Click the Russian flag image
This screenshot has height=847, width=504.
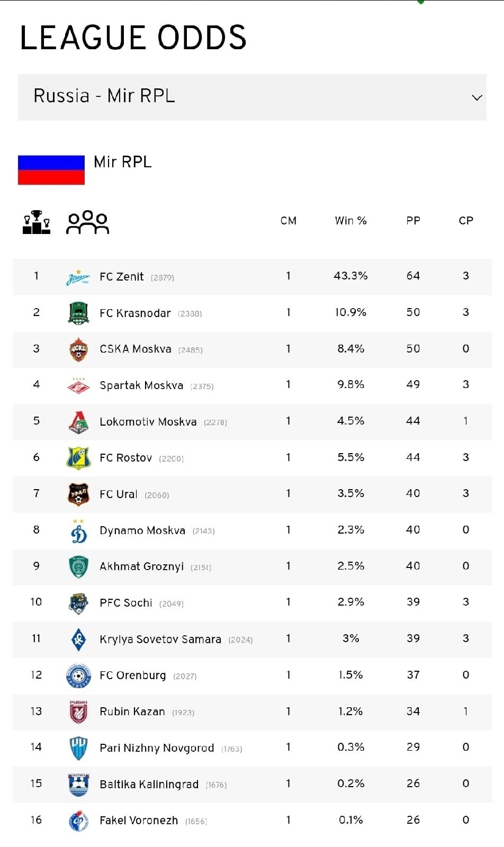pos(51,170)
